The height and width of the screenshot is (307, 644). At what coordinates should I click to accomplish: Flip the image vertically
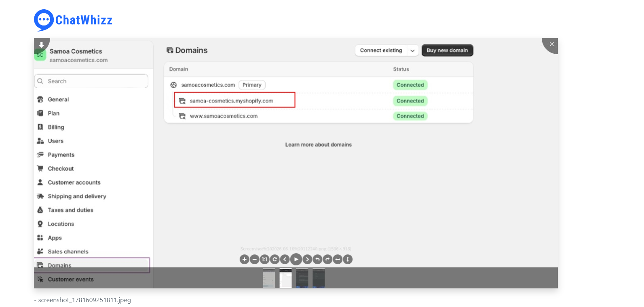pyautogui.click(x=348, y=259)
